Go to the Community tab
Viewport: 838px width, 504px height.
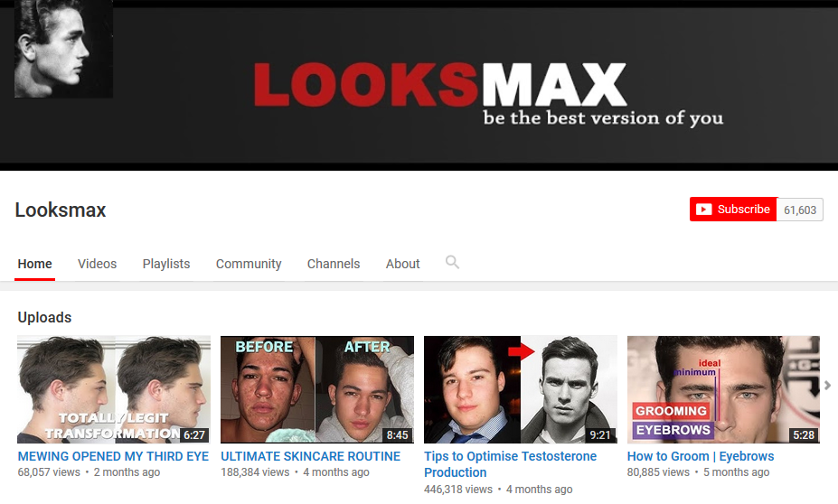249,264
